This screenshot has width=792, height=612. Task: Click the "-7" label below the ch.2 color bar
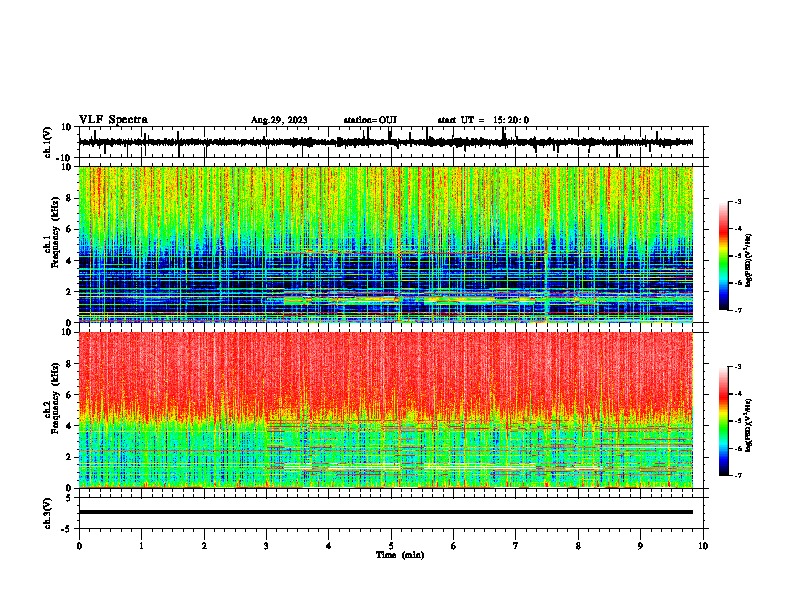point(737,475)
